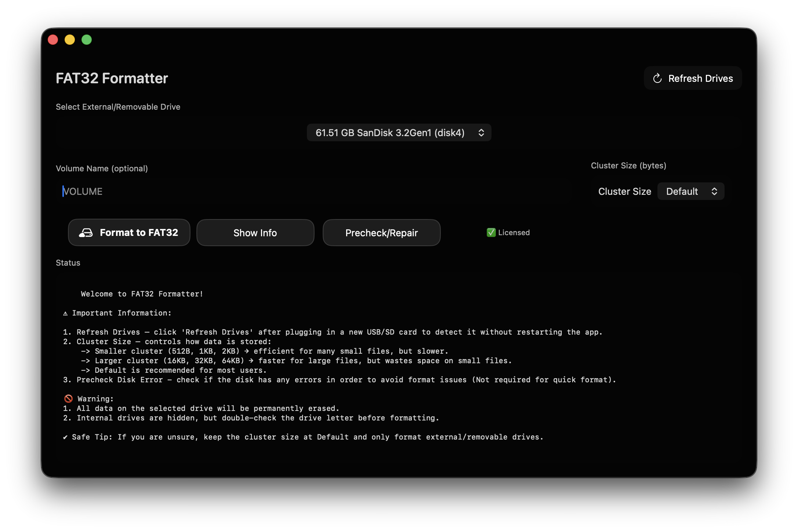The width and height of the screenshot is (798, 532).
Task: Click 'Default is recommended for most users' line
Action: point(174,370)
